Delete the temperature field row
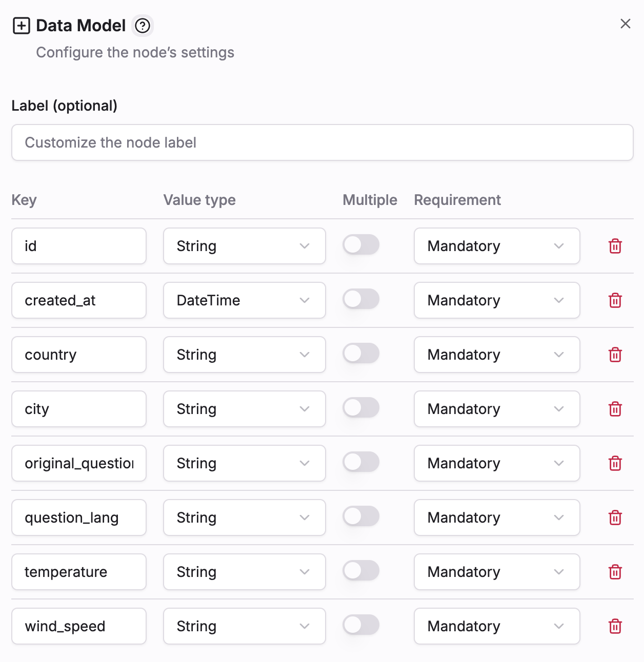The width and height of the screenshot is (644, 662). (x=615, y=572)
